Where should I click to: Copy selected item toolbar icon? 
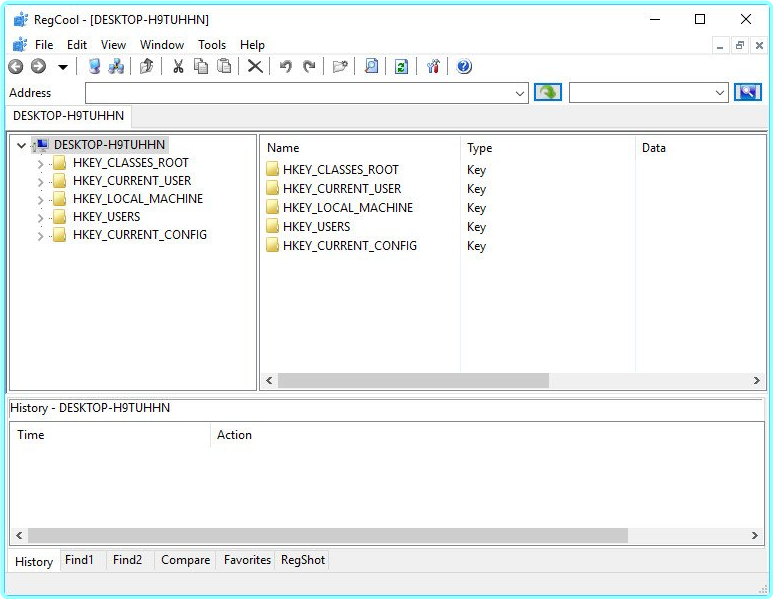(201, 66)
